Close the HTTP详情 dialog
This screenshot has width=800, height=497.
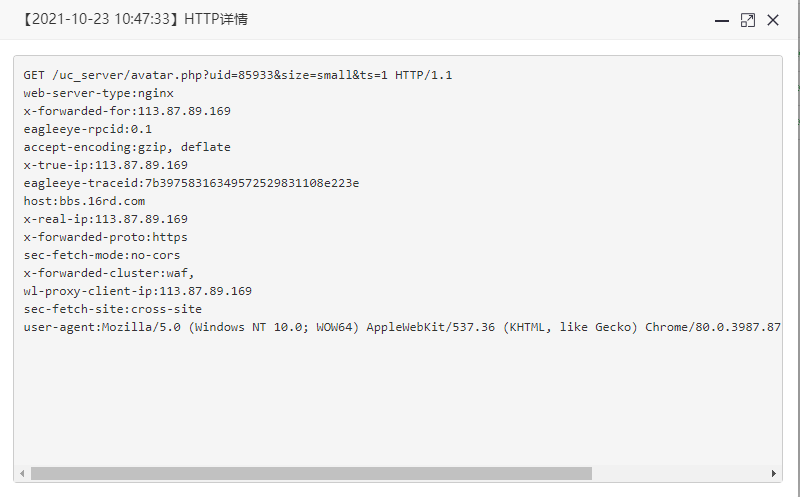click(x=773, y=20)
